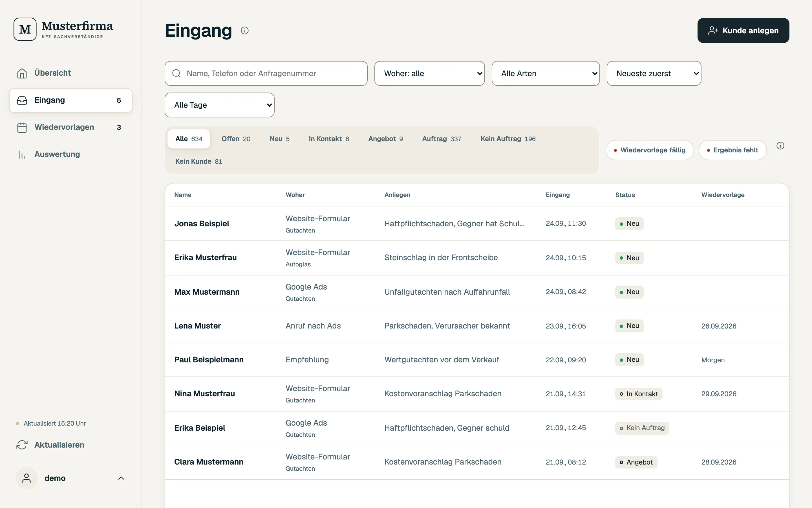Select the Offen 20 tab
Image resolution: width=812 pixels, height=508 pixels.
(236, 139)
